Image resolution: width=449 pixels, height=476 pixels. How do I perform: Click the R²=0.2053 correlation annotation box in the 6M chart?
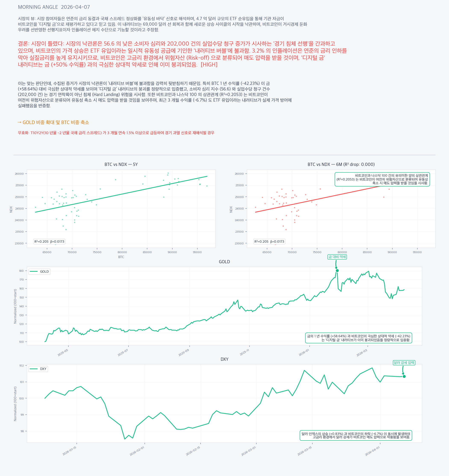[382, 179]
